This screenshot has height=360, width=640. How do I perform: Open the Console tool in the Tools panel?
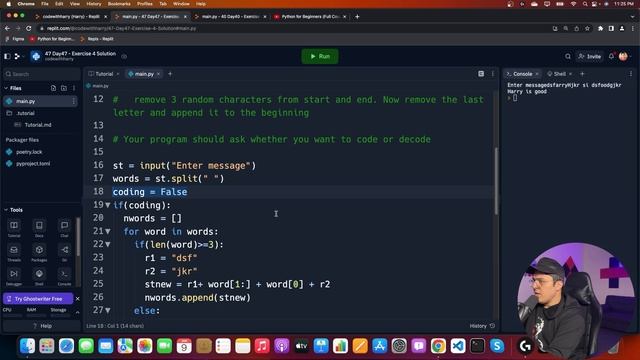click(x=64, y=276)
